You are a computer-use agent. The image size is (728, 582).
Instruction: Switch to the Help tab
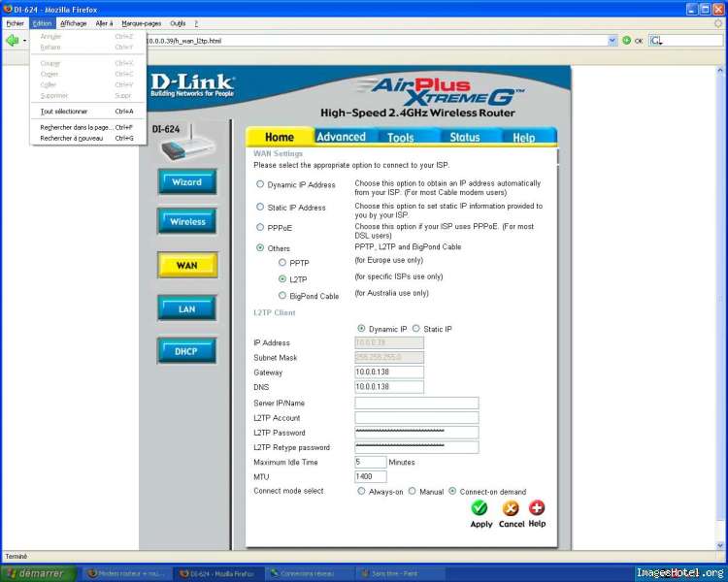point(524,138)
